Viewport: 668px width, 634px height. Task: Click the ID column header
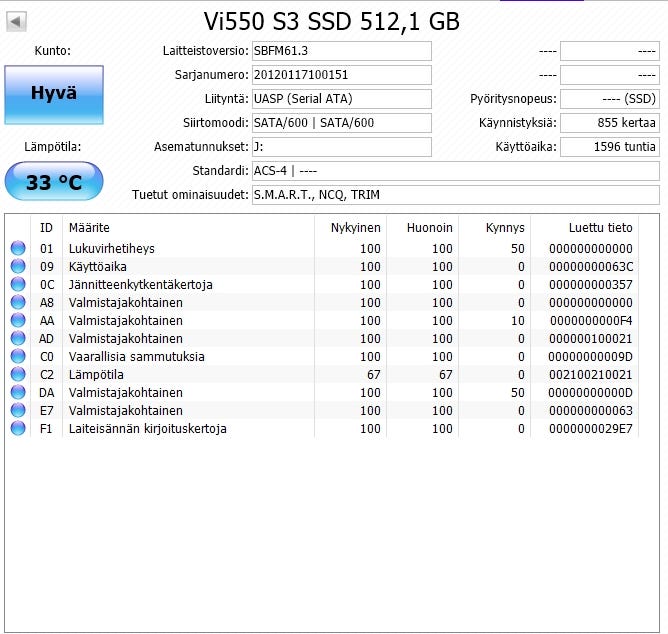46,228
